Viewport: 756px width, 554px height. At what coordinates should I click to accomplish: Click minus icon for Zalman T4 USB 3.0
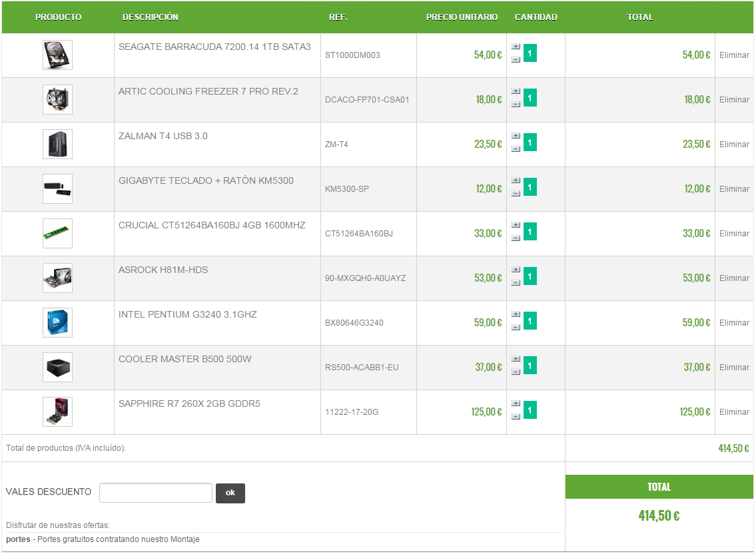pyautogui.click(x=516, y=149)
